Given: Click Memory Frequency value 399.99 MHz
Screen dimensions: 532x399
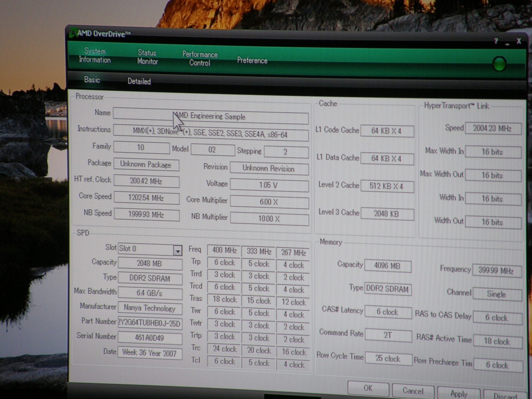Looking at the screenshot, I should 497,271.
